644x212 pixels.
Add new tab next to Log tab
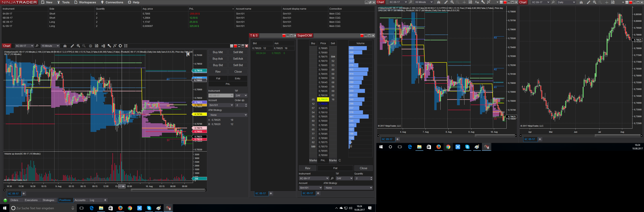point(105,200)
